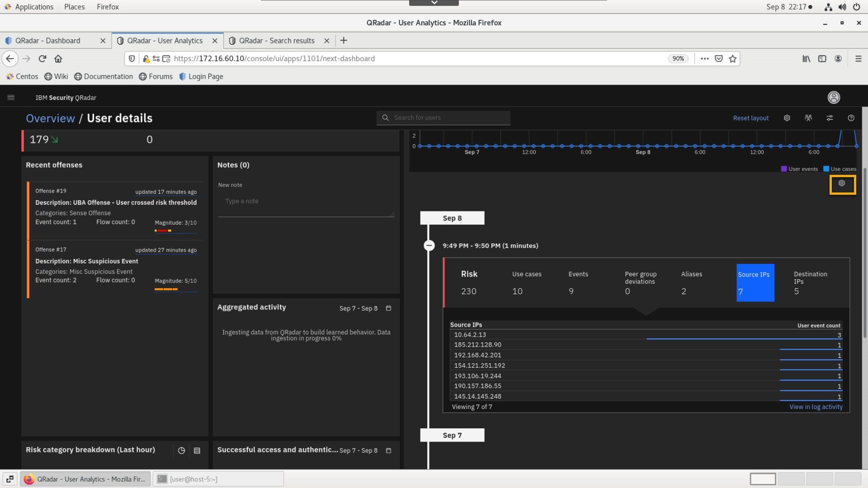Viewport: 868px width, 488px height.
Task: Expand the Destination IPs tile
Action: (810, 283)
